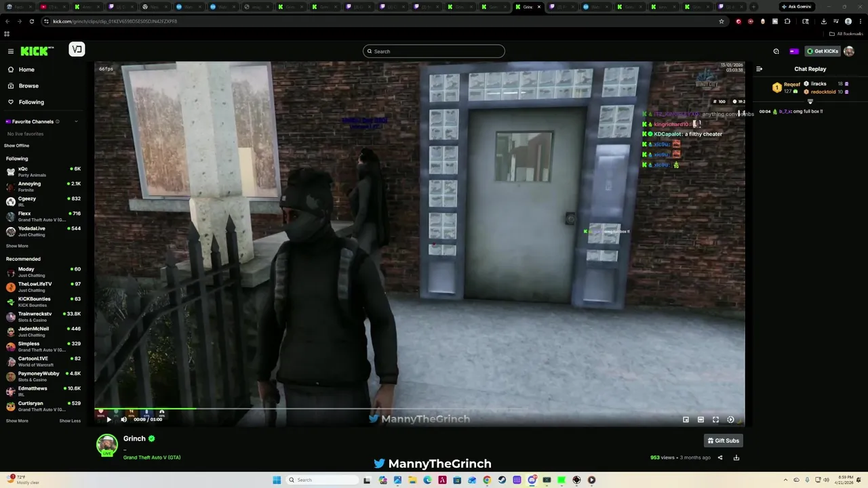Open Moday recommended channel
This screenshot has height=488, width=868.
(43, 272)
